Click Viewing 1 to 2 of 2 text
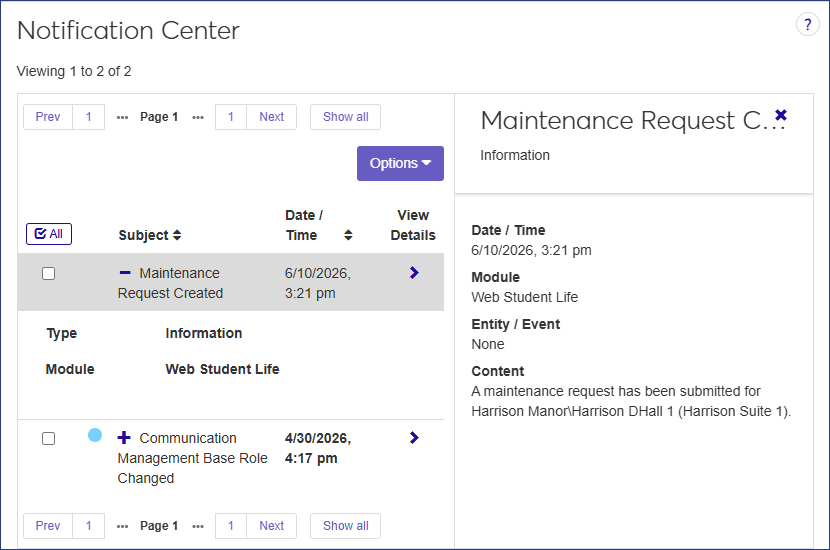 click(x=74, y=71)
